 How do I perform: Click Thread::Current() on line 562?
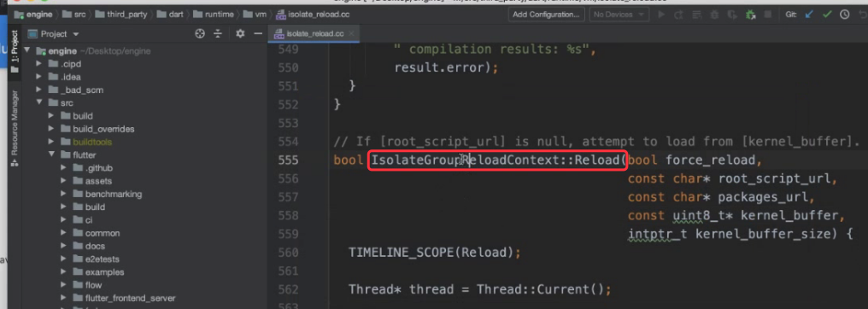[x=541, y=289]
